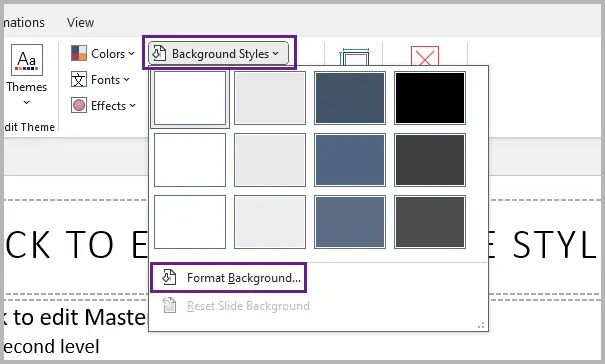The height and width of the screenshot is (364, 605).
Task: Expand the Fonts dropdown arrow
Action: pyautogui.click(x=127, y=80)
